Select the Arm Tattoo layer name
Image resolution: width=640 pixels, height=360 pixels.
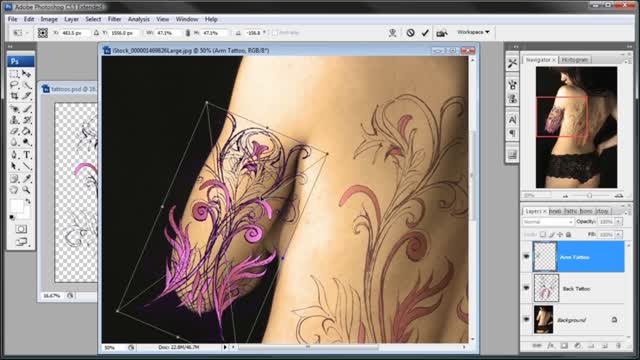[574, 257]
